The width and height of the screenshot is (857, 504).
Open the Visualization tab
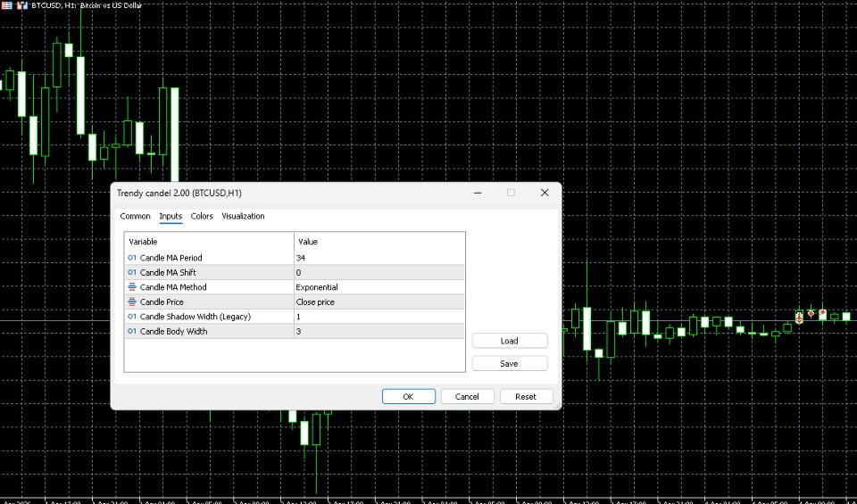pos(243,216)
